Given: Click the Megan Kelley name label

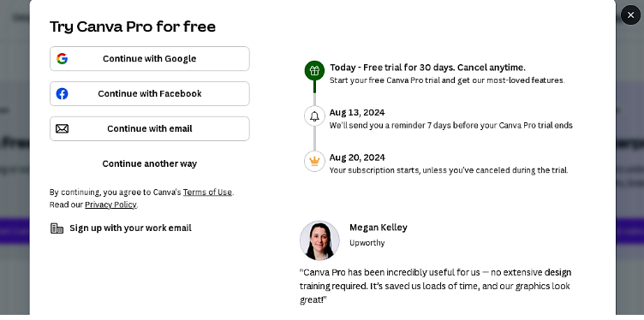Looking at the screenshot, I should point(379,228).
